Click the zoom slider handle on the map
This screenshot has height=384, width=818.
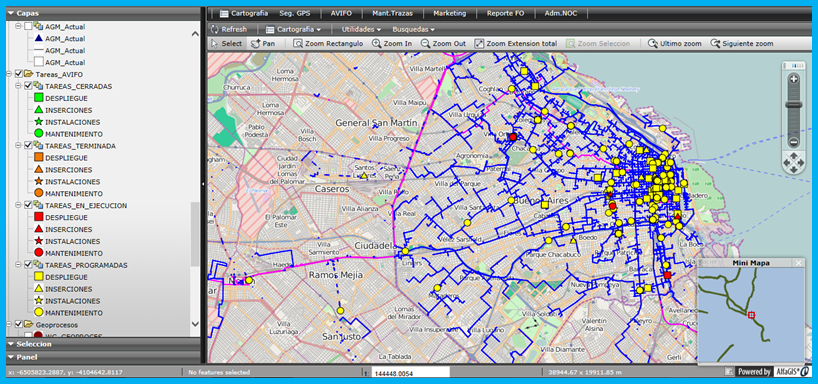[x=793, y=105]
